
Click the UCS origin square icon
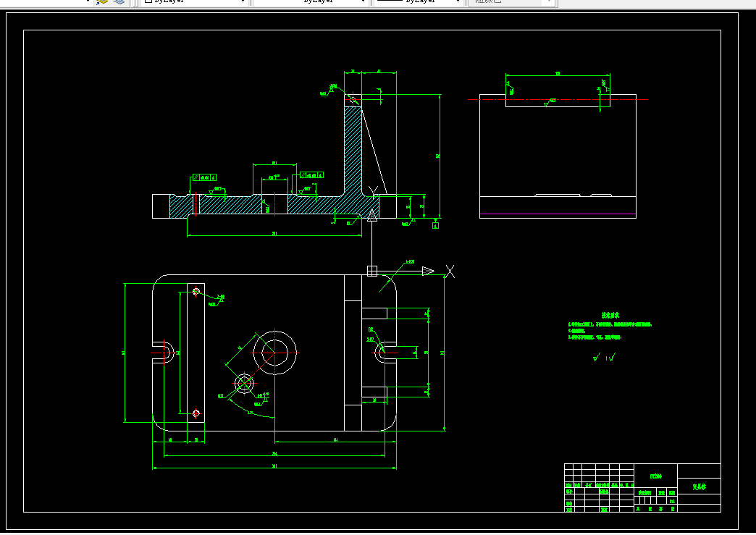coord(371,271)
